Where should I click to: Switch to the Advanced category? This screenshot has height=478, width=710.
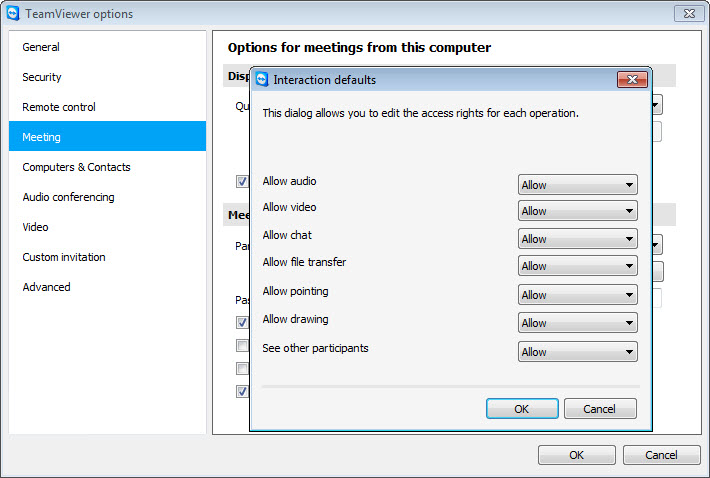pyautogui.click(x=107, y=287)
